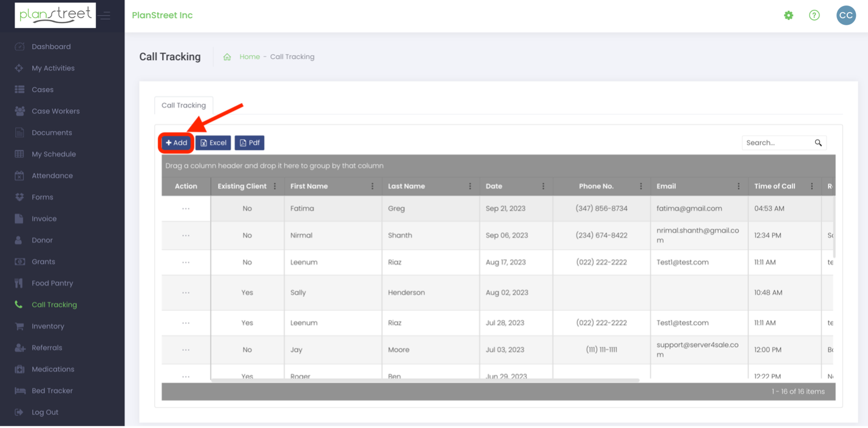Image resolution: width=868 pixels, height=428 pixels.
Task: Open Bed Tracker from the sidebar
Action: [52, 391]
